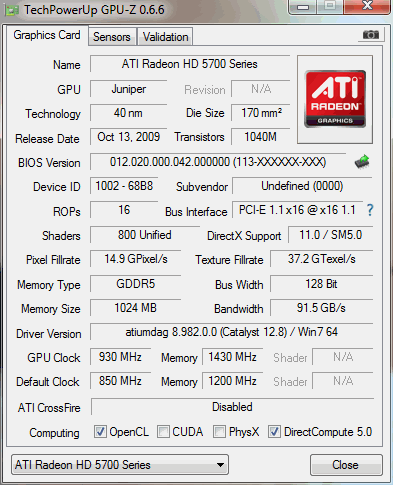
Task: Switch to the Validation tab
Action: (165, 37)
